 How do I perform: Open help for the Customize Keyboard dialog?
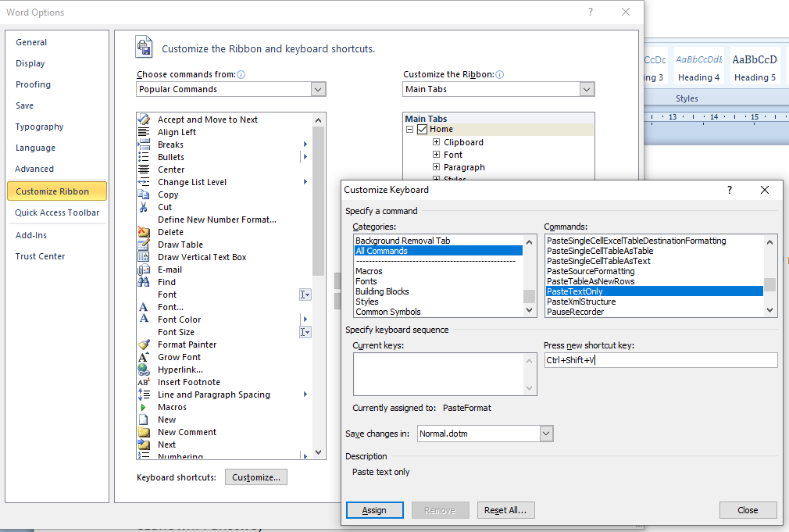pyautogui.click(x=729, y=190)
